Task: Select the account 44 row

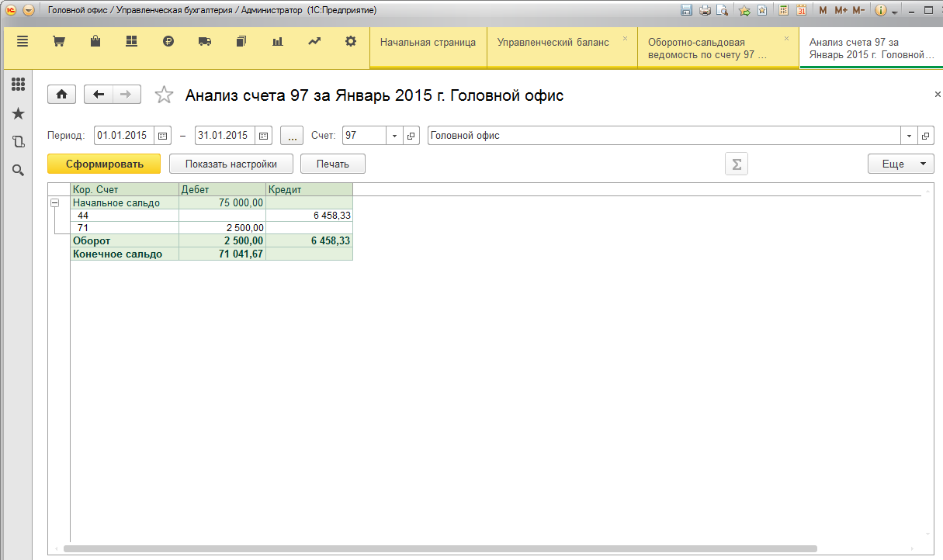Action: [x=211, y=215]
